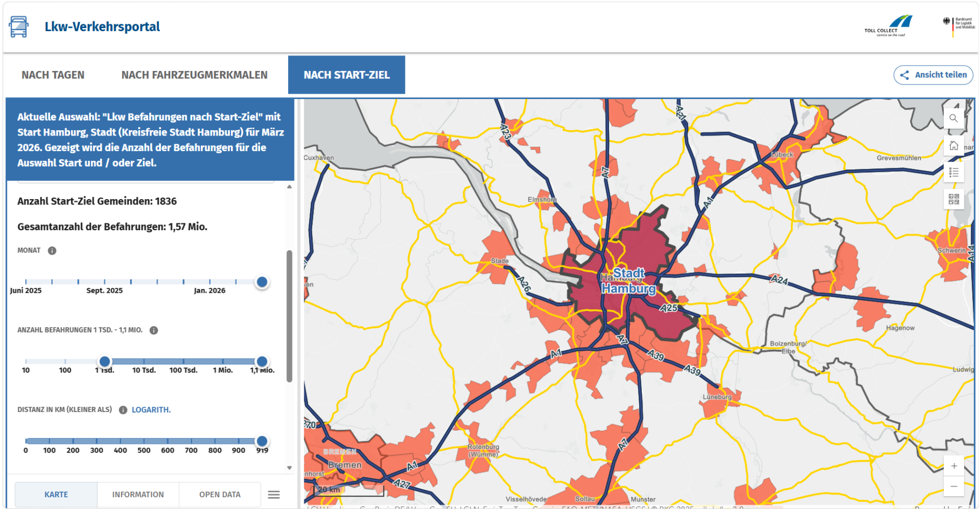Open the OPEN DATA tab
Image resolution: width=980 pixels, height=509 pixels.
[220, 494]
